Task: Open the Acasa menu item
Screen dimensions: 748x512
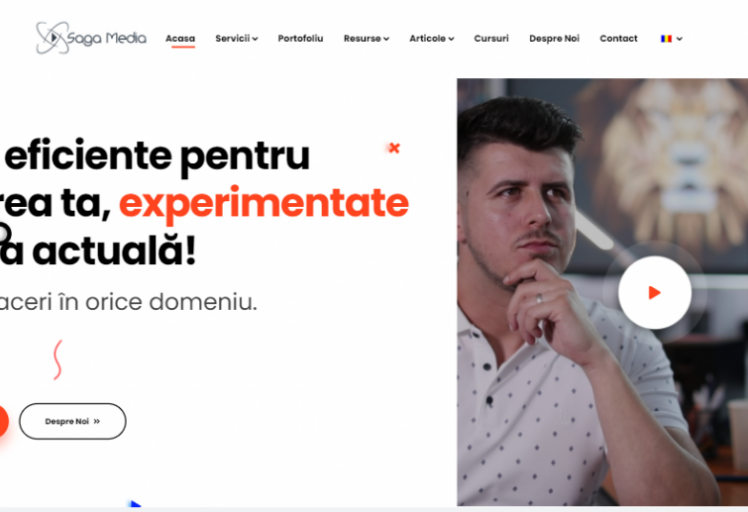Action: (x=180, y=38)
